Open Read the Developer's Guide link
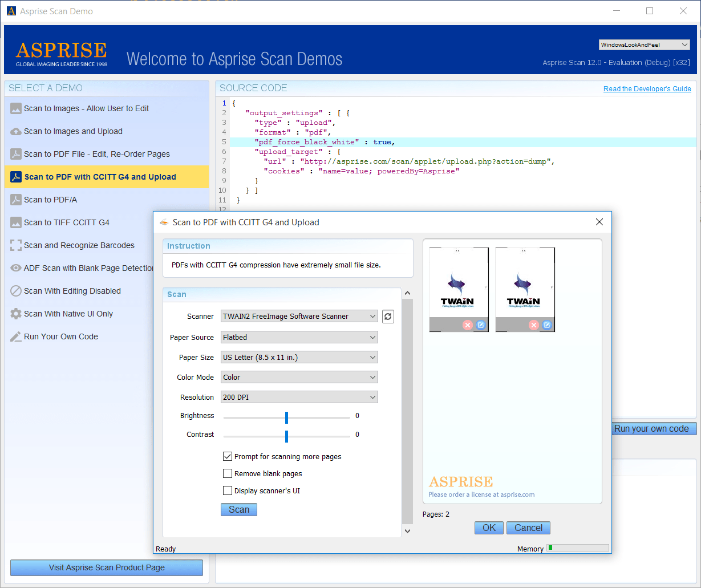The width and height of the screenshot is (701, 588). (x=647, y=88)
